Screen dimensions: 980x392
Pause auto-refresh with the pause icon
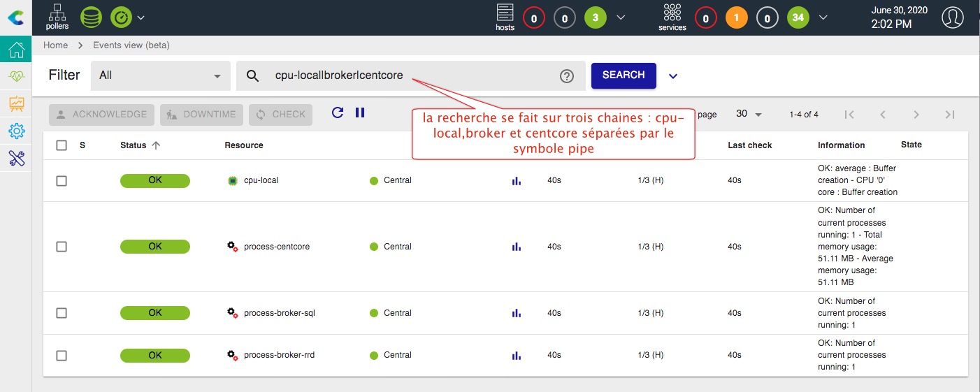point(360,112)
